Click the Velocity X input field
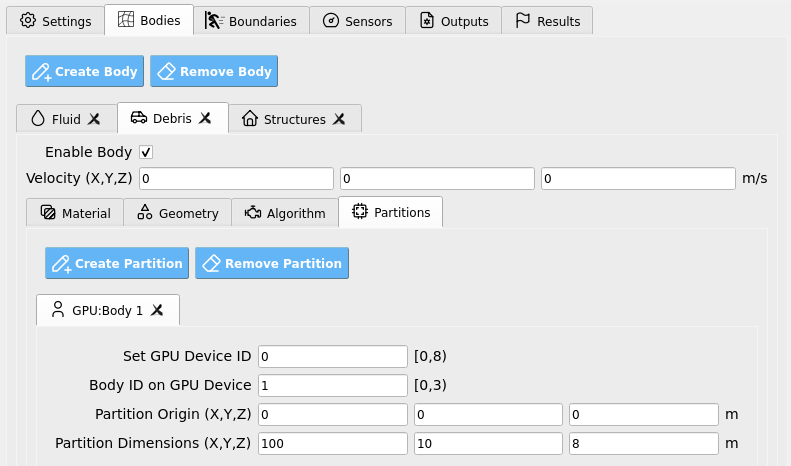791x466 pixels. pos(236,179)
